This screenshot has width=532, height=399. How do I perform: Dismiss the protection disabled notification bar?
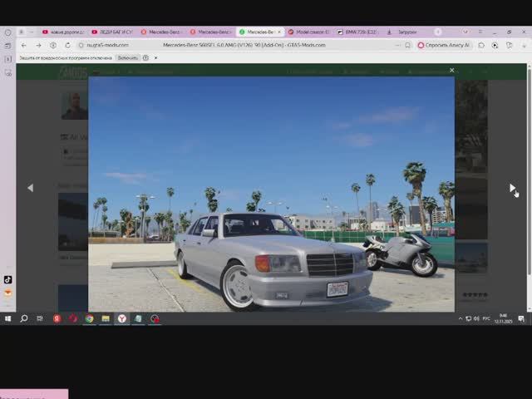155,57
